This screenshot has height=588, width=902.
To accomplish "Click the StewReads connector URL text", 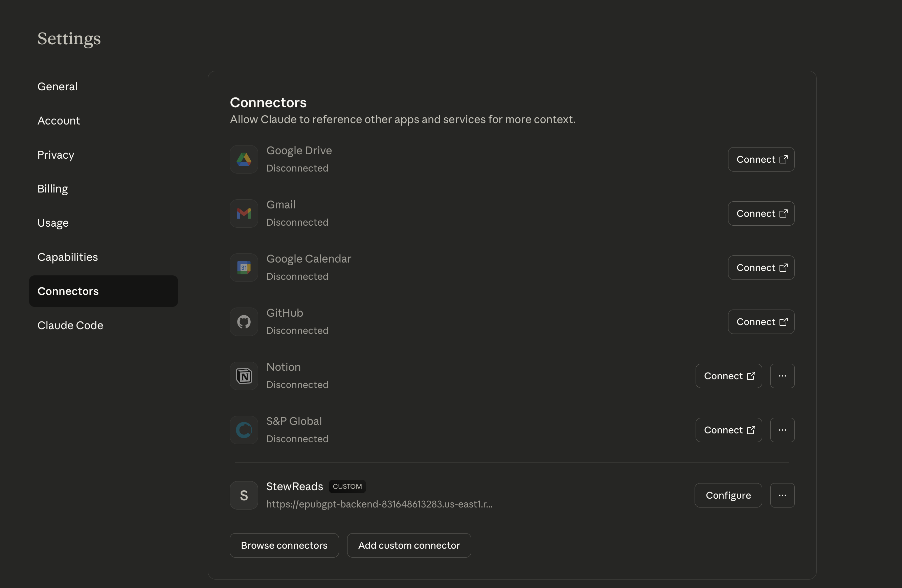I will click(x=379, y=505).
